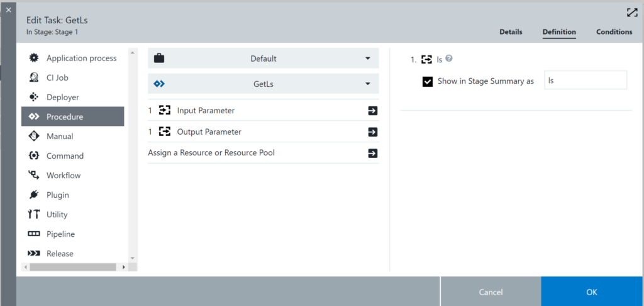Click help icon next to ls parameter
The height and width of the screenshot is (306, 644).
pos(449,59)
